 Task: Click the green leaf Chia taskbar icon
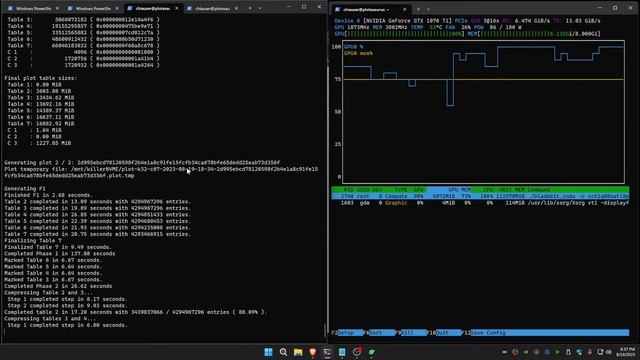click(371, 352)
